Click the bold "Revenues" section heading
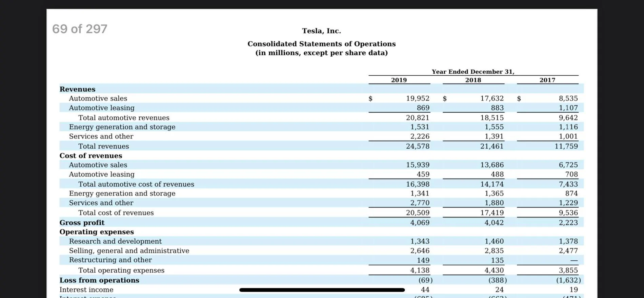 (x=77, y=89)
